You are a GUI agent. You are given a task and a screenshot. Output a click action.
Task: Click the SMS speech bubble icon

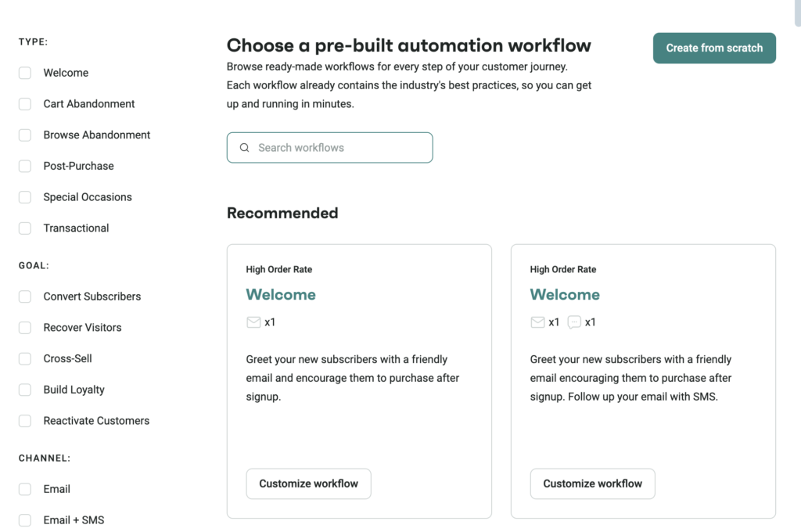click(574, 322)
